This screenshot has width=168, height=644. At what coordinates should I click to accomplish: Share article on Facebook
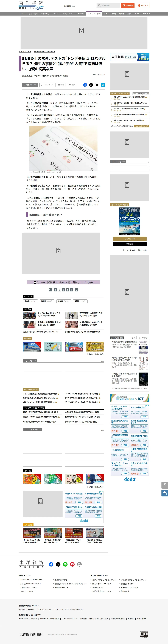85,85
